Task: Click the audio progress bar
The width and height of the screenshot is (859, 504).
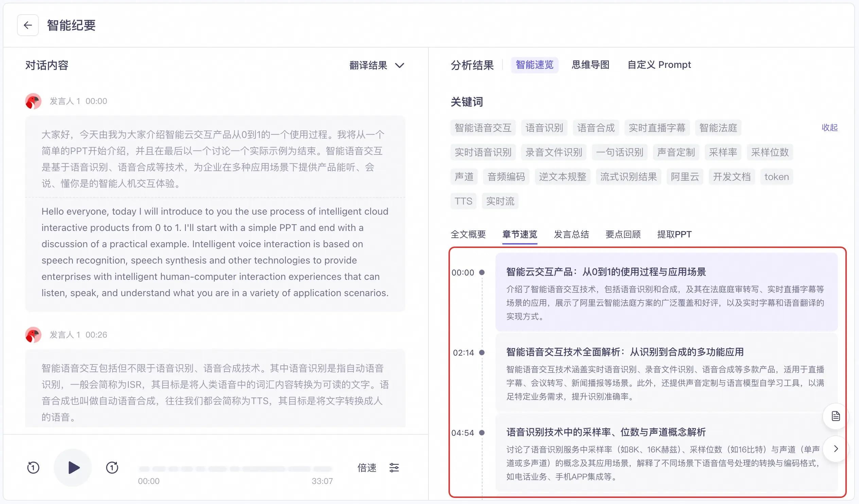Action: click(235, 469)
